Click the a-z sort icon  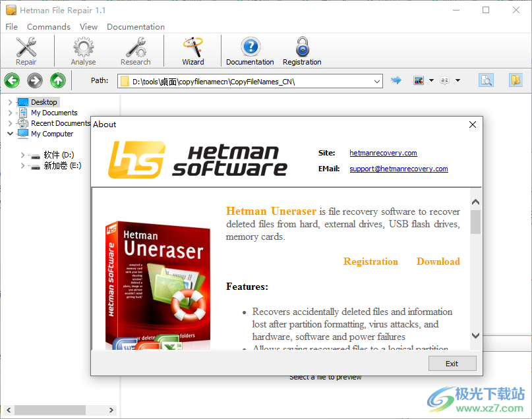tap(444, 80)
